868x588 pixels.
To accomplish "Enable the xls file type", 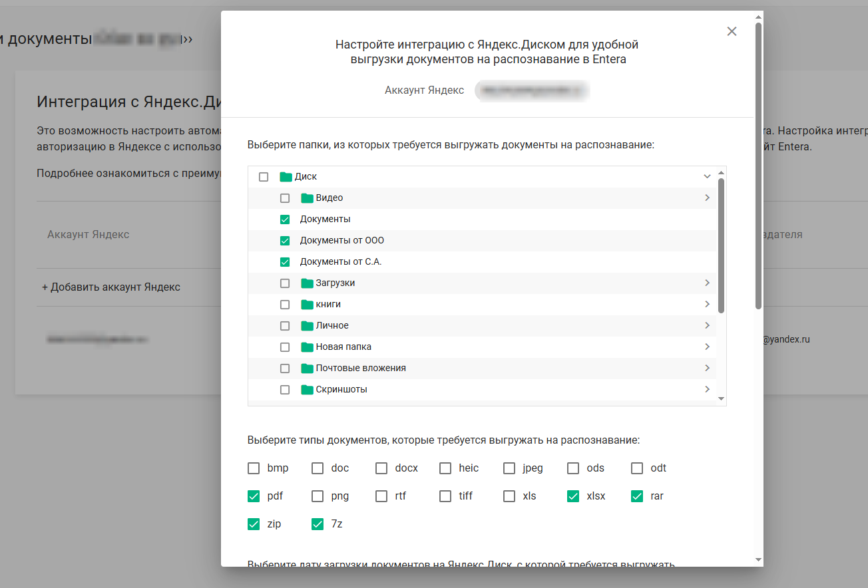I will click(x=509, y=496).
